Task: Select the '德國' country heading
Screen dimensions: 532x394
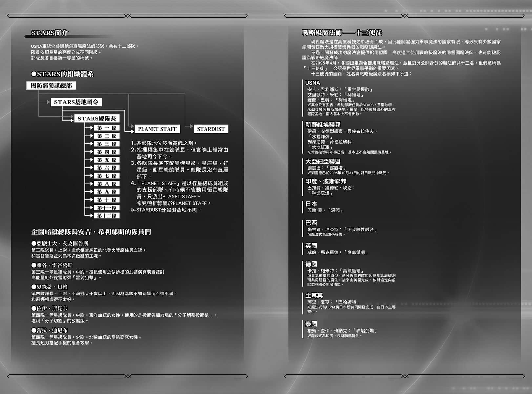Action: pos(311,264)
